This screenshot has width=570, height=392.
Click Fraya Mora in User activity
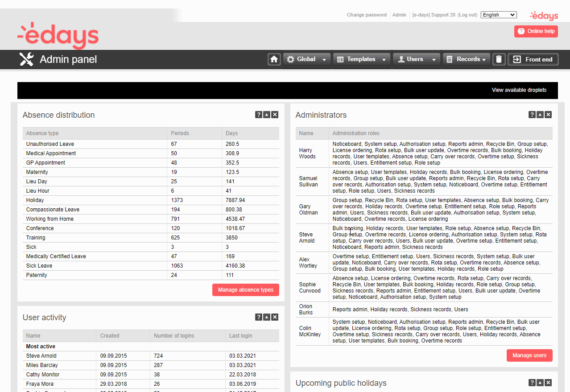click(x=40, y=384)
